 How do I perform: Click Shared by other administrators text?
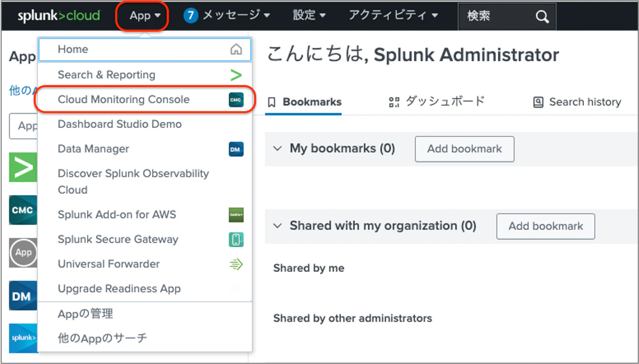(x=353, y=319)
